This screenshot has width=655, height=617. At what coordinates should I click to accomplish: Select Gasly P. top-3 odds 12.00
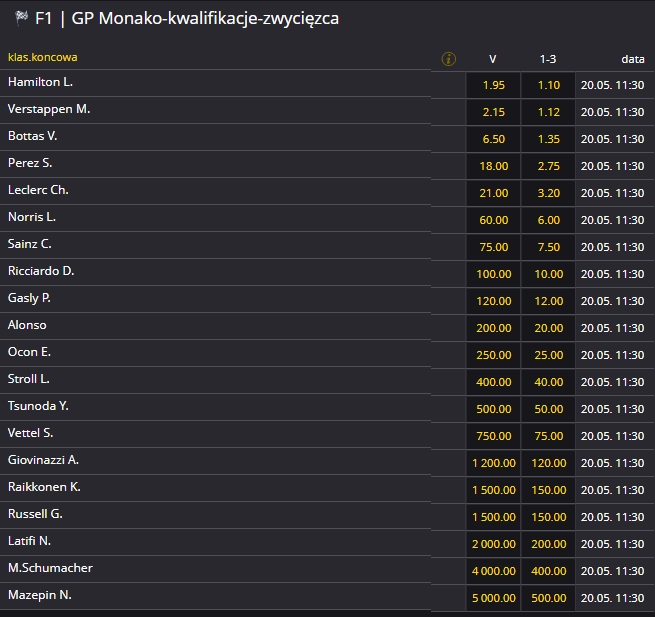(548, 301)
